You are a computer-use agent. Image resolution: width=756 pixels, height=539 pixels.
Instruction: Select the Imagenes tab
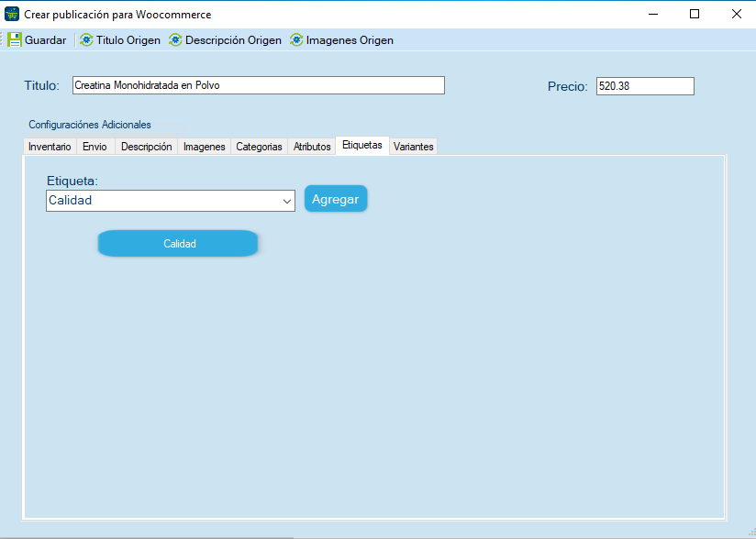click(204, 147)
